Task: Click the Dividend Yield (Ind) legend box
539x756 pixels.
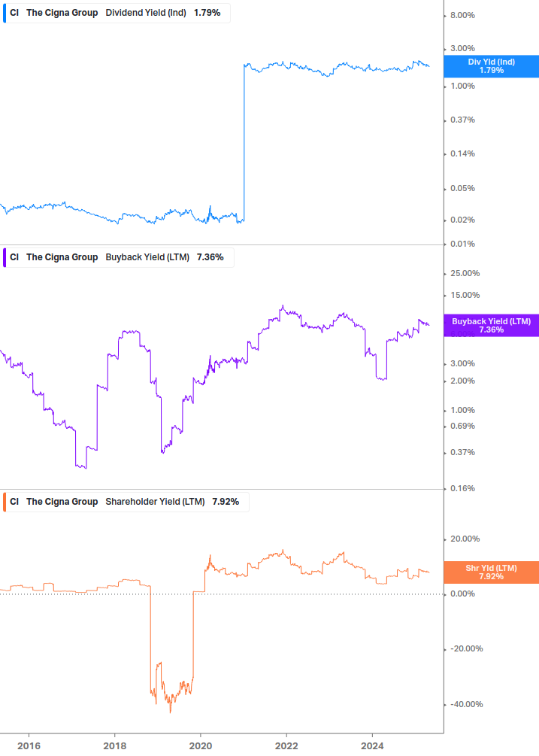Action: click(117, 13)
